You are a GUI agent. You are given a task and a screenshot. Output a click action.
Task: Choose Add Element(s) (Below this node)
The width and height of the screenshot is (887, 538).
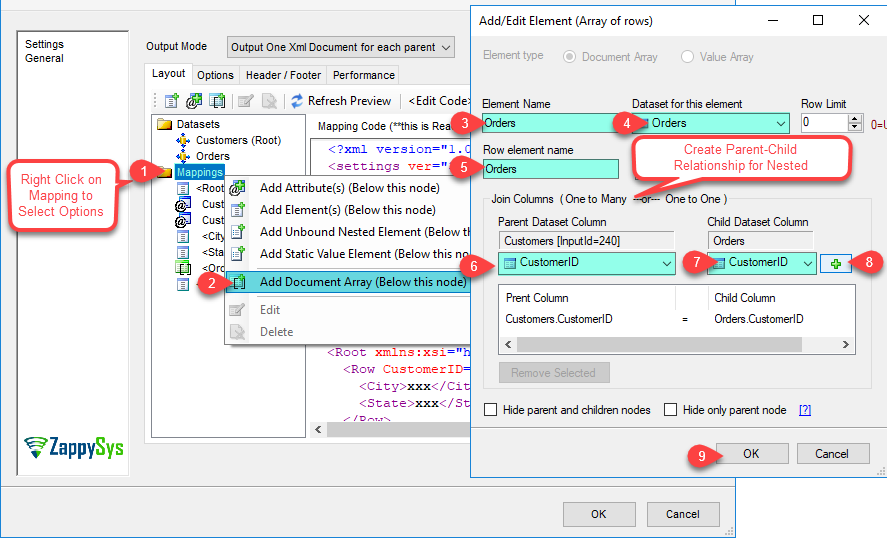349,210
